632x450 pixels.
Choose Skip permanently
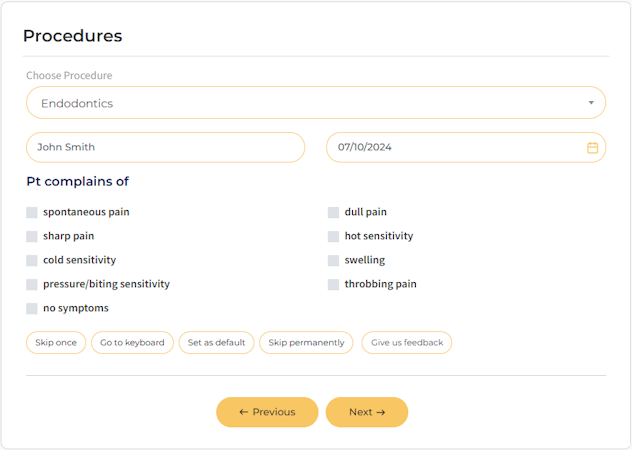[x=306, y=343]
